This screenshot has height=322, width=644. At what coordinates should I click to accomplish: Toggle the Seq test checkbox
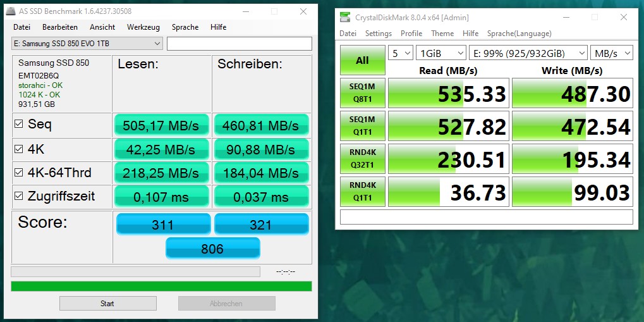click(18, 124)
